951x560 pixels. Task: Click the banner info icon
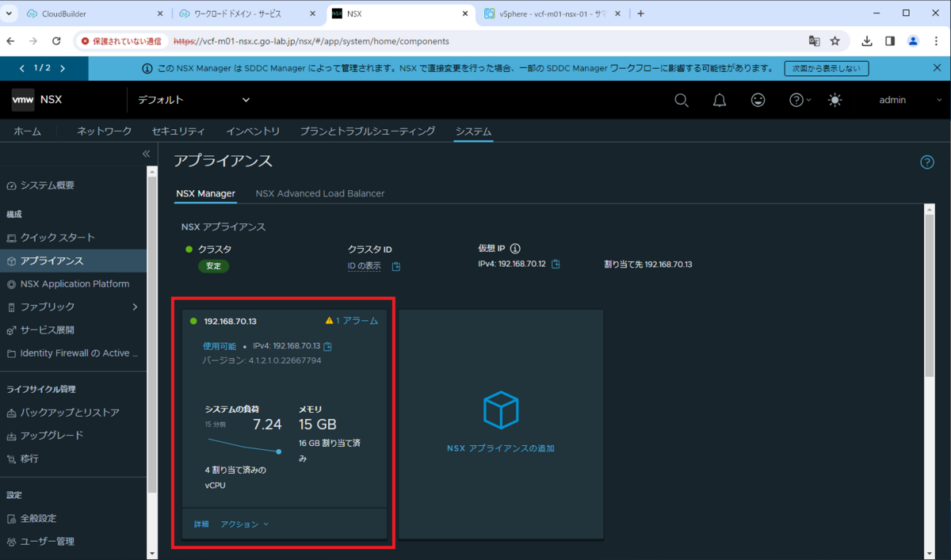[147, 69]
